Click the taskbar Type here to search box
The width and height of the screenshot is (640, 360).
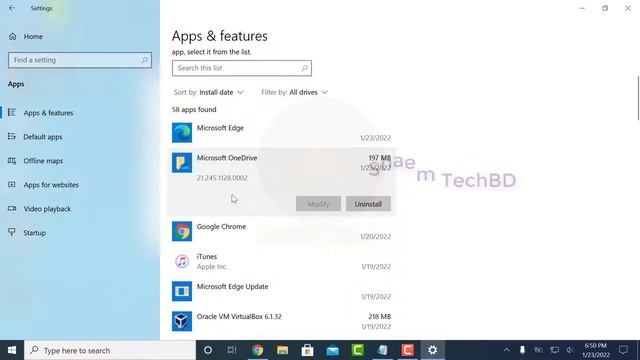[110, 350]
